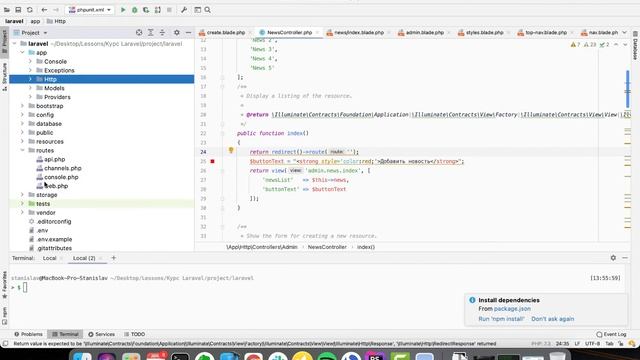Switch to admin.blade.php editor tab
This screenshot has width=640, height=360.
point(424,32)
